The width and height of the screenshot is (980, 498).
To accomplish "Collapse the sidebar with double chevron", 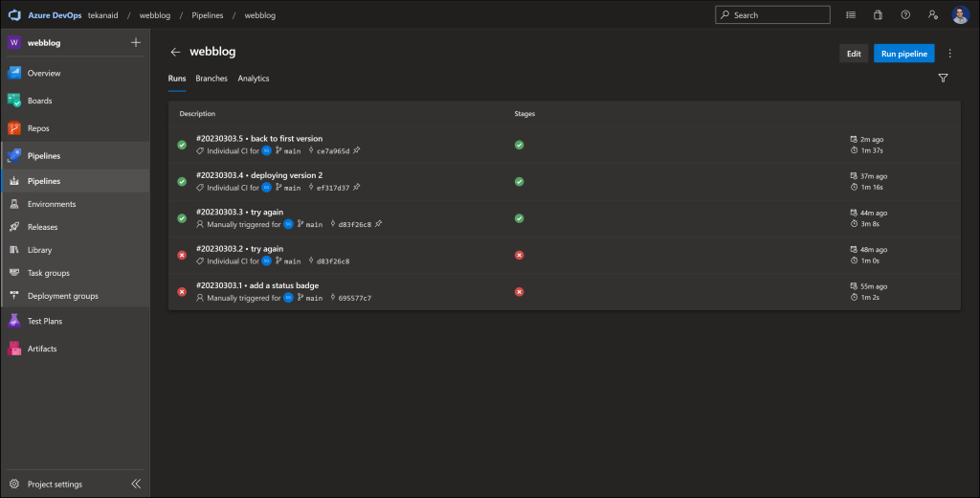I will (x=136, y=484).
